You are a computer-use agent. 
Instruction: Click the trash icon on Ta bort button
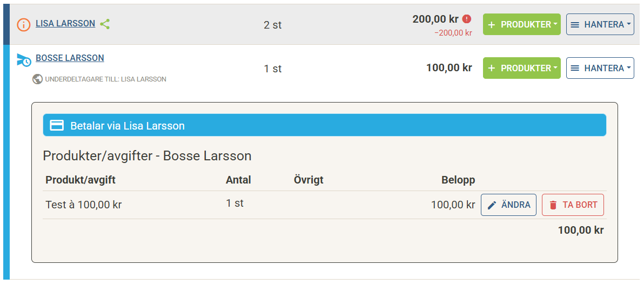point(553,205)
